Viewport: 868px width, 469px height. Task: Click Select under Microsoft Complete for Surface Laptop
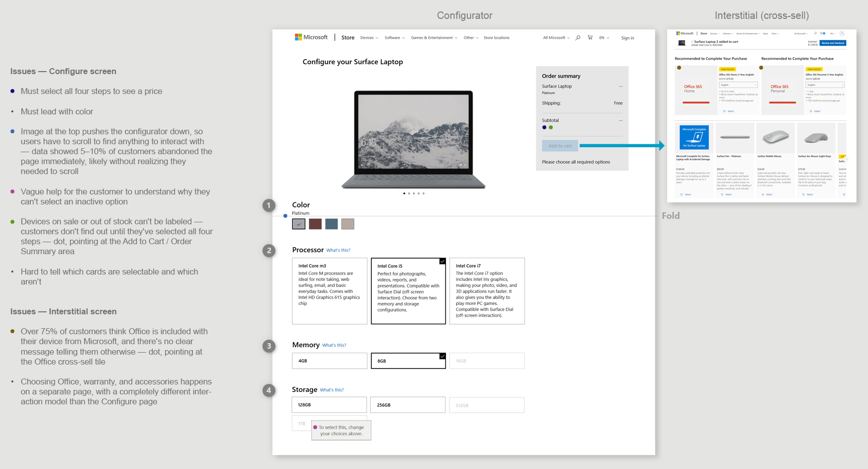[x=686, y=194]
